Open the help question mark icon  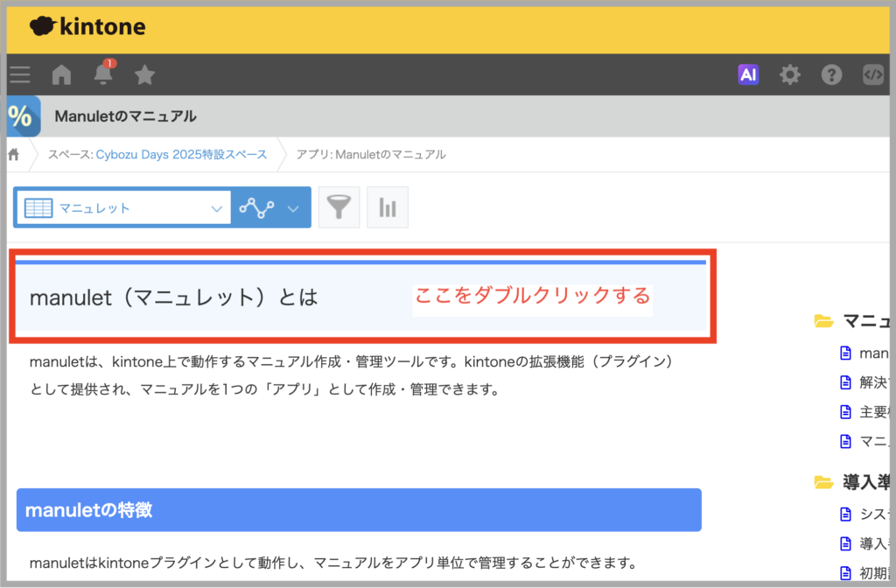[831, 75]
